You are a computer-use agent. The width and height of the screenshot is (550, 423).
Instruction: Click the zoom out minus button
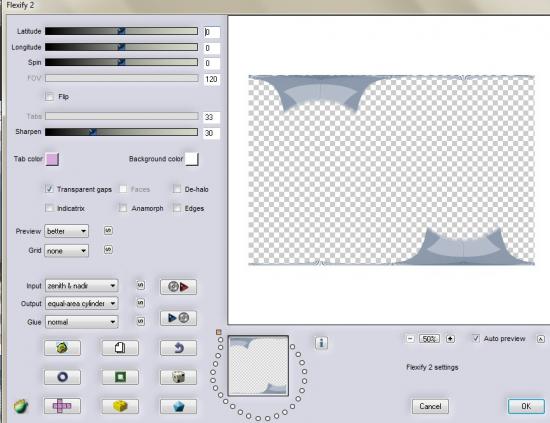point(410,339)
